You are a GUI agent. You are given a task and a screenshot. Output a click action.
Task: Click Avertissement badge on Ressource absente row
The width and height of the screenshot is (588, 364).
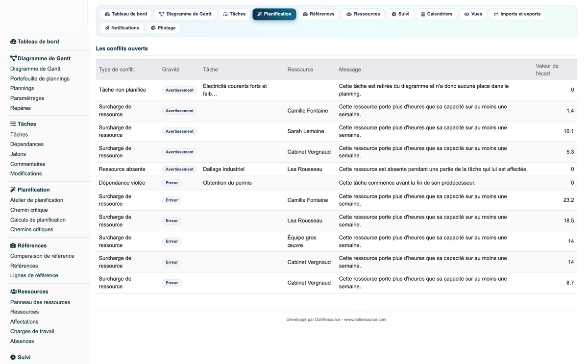point(180,169)
